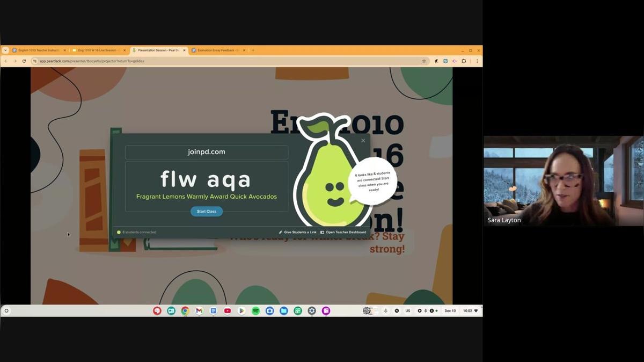Click the new tab plus button
This screenshot has height=362, width=644.
coord(253,50)
